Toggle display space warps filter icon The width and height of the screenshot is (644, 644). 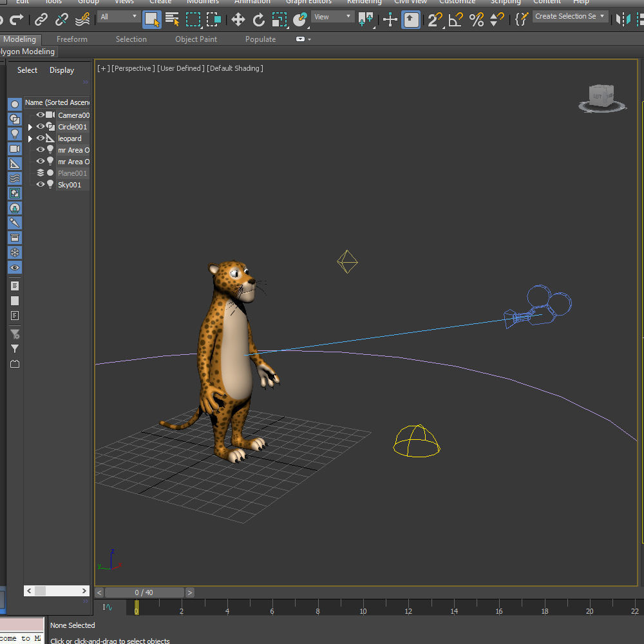pyautogui.click(x=15, y=178)
